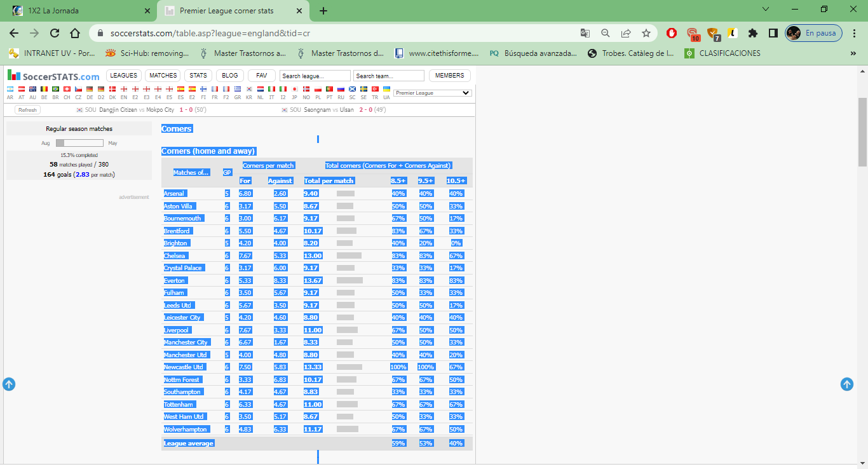Open the Arsenal team row link
Viewport: 868px width, 469px height.
pyautogui.click(x=174, y=193)
